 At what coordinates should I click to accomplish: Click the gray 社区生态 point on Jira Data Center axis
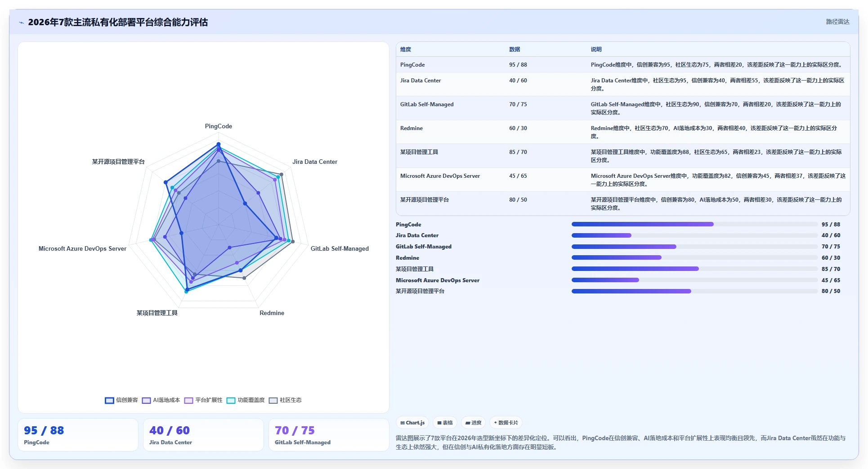(282, 174)
